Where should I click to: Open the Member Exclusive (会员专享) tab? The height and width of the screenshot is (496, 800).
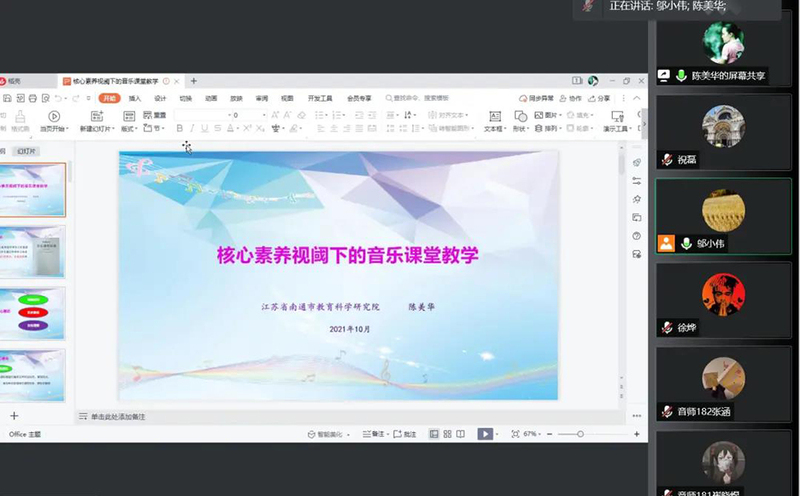(x=359, y=98)
